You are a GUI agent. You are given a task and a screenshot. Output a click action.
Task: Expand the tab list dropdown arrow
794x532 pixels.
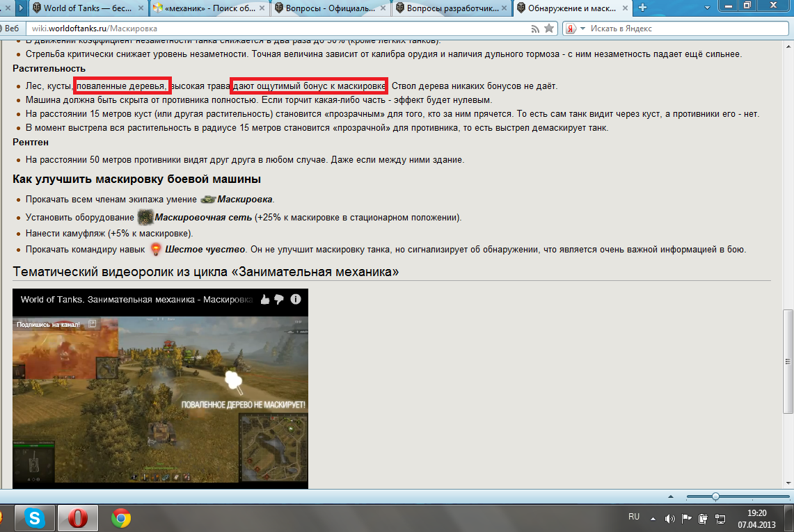coord(708,8)
